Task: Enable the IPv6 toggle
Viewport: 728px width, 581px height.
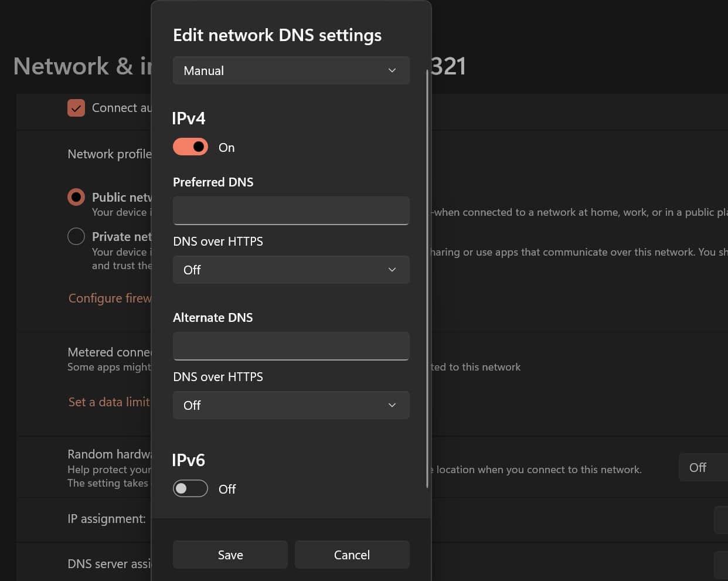Action: coord(190,488)
